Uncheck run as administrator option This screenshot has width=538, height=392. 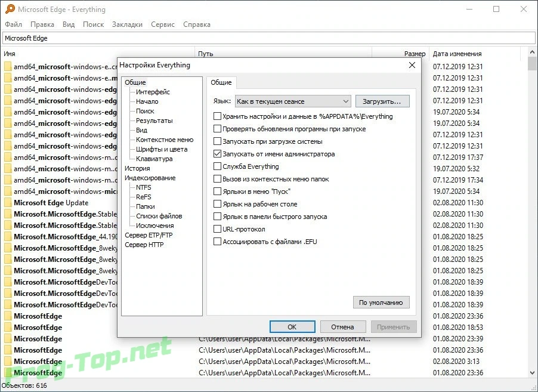point(217,154)
